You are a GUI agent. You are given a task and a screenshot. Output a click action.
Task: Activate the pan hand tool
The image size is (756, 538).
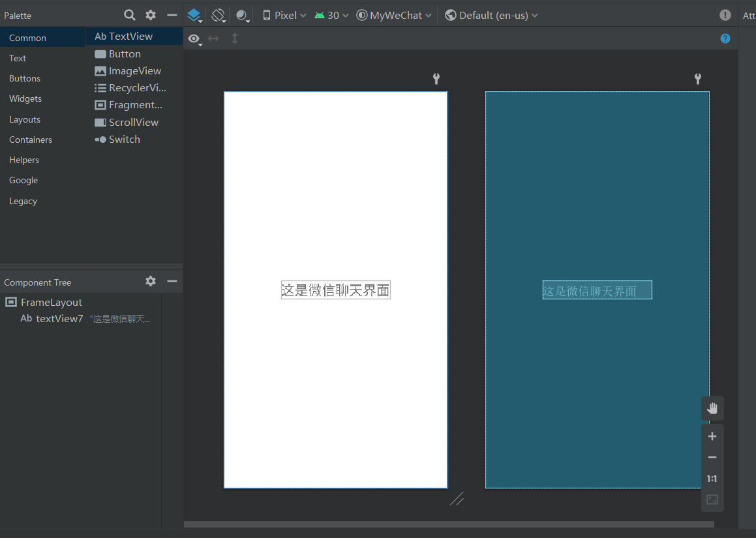point(712,408)
